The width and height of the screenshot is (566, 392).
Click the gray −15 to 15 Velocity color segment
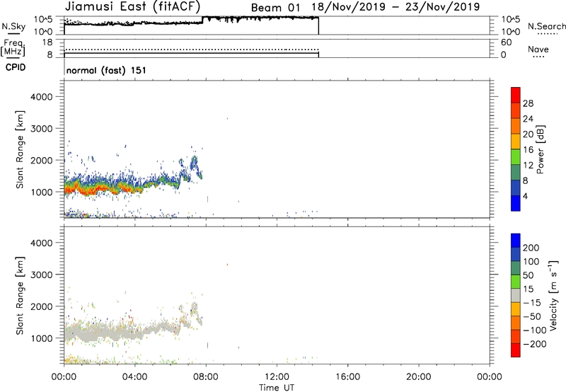pos(516,295)
